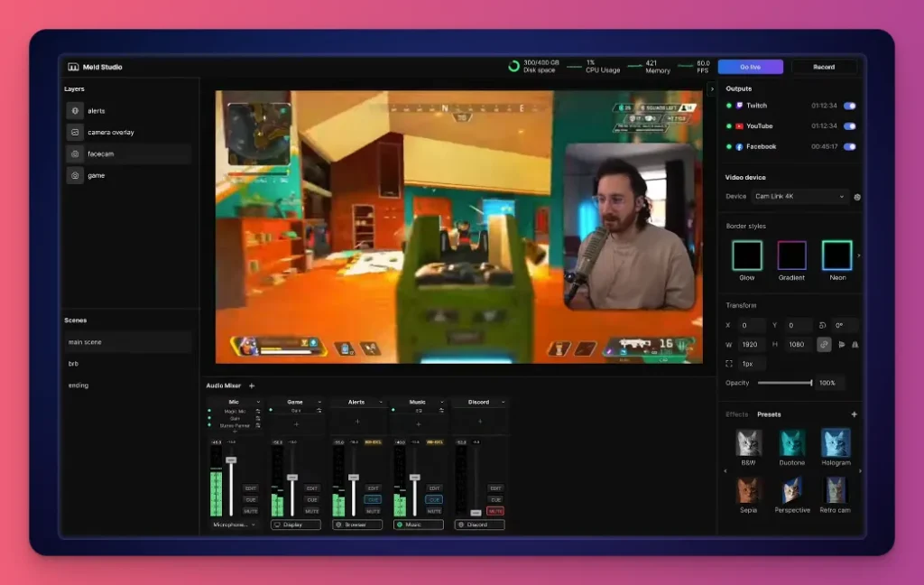Viewport: 924px width, 585px height.
Task: Select the brb scene
Action: (128, 364)
